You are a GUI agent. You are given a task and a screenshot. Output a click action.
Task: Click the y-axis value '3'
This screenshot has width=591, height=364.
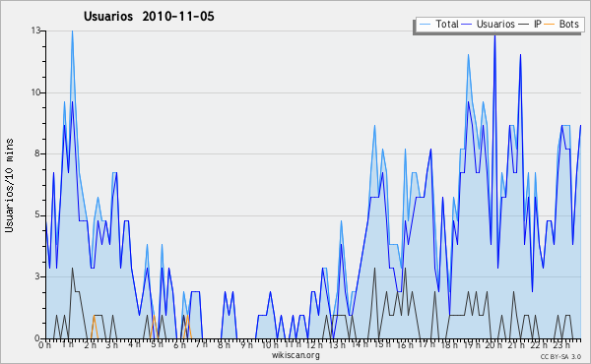pyautogui.click(x=38, y=276)
